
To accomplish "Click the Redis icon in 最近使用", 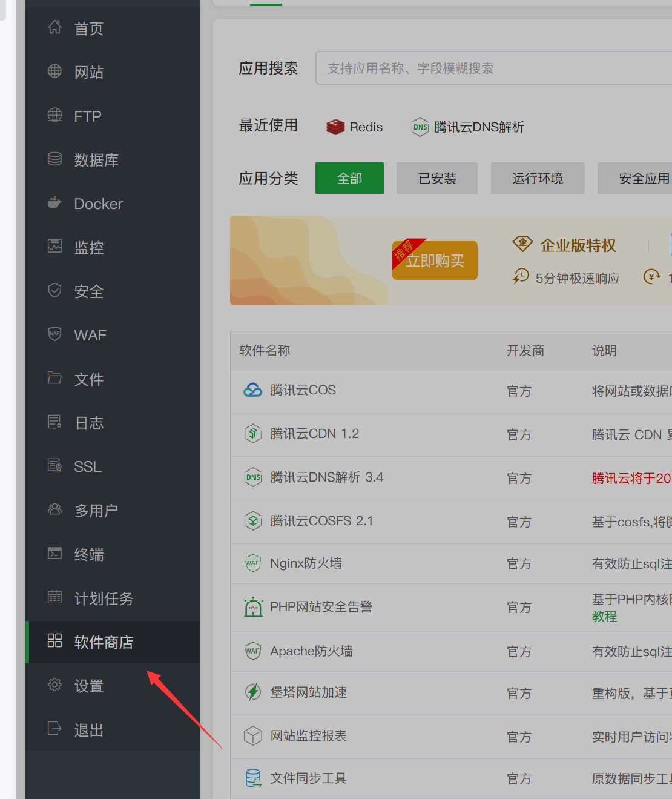I will pos(335,127).
